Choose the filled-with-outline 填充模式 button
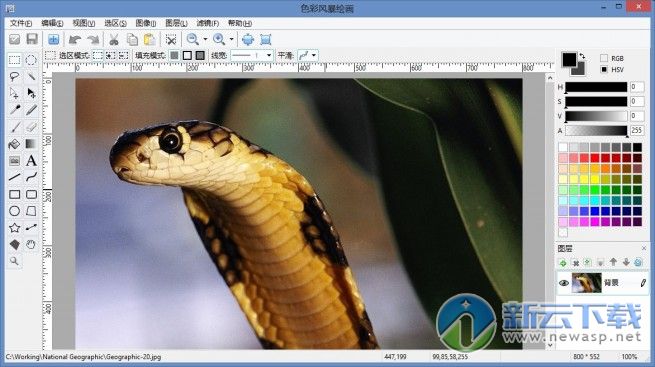The height and width of the screenshot is (367, 655). point(200,55)
